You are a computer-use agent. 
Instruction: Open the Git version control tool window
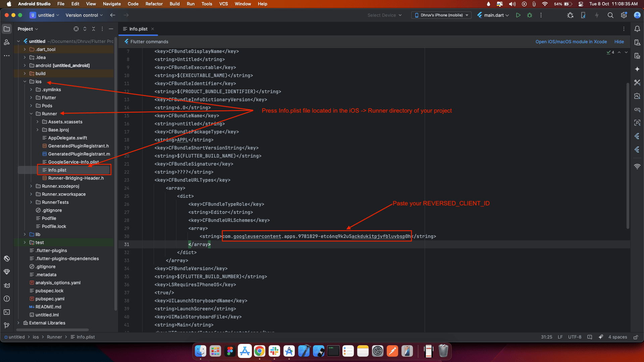(x=7, y=325)
